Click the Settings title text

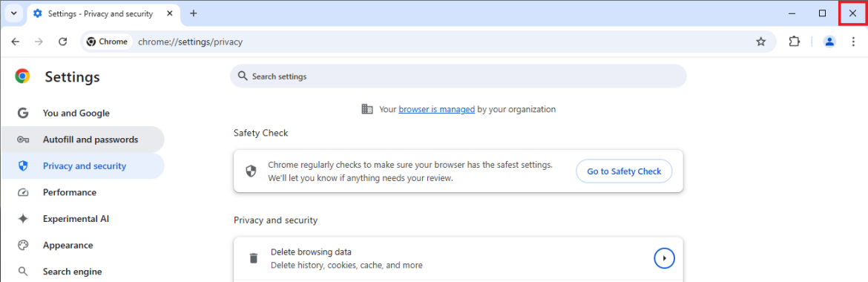(x=73, y=77)
